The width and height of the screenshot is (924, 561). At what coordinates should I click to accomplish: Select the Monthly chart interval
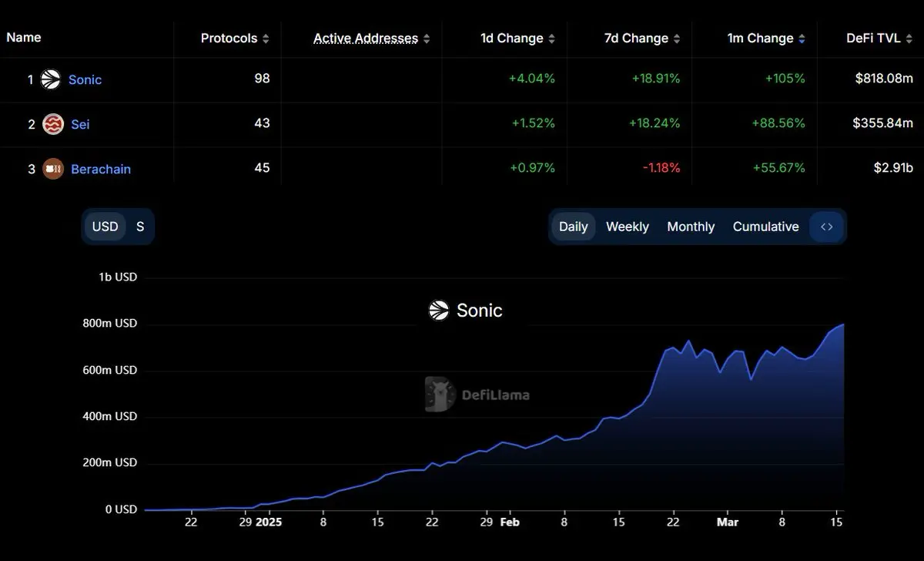pos(691,227)
